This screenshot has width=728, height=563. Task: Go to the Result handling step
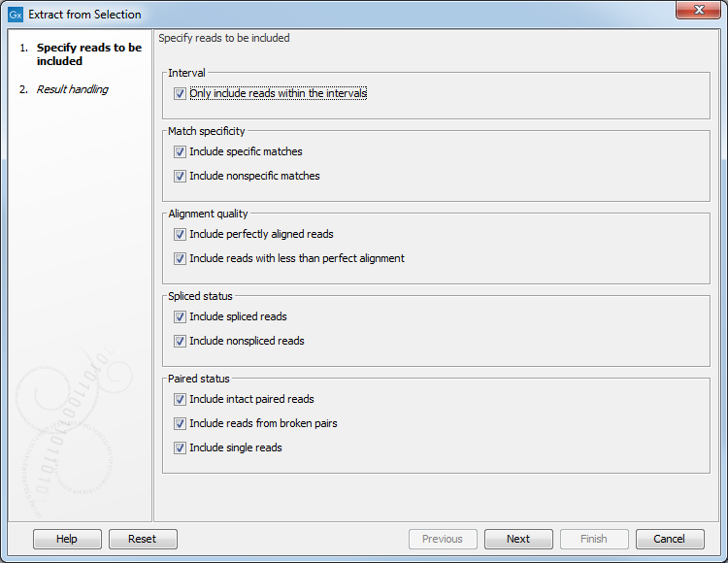click(72, 89)
